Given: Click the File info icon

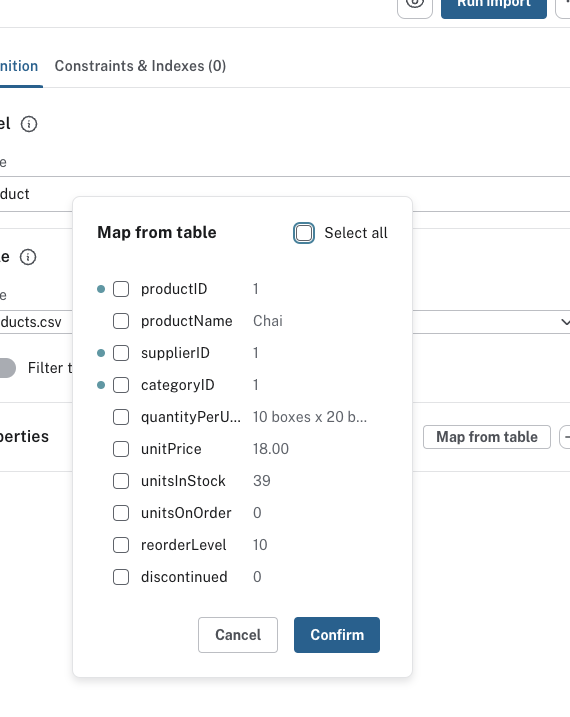Looking at the screenshot, I should point(28,257).
